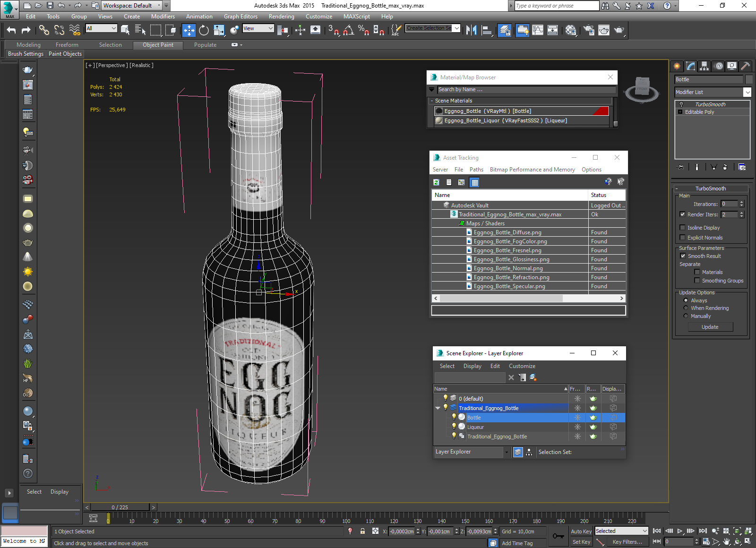Check Separate by Smoothing Groups

click(x=697, y=281)
